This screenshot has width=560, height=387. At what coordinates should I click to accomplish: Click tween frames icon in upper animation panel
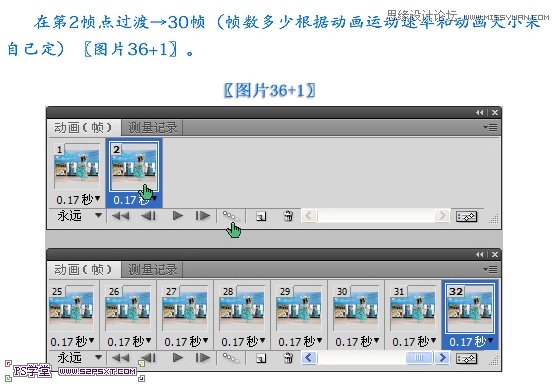click(x=230, y=216)
